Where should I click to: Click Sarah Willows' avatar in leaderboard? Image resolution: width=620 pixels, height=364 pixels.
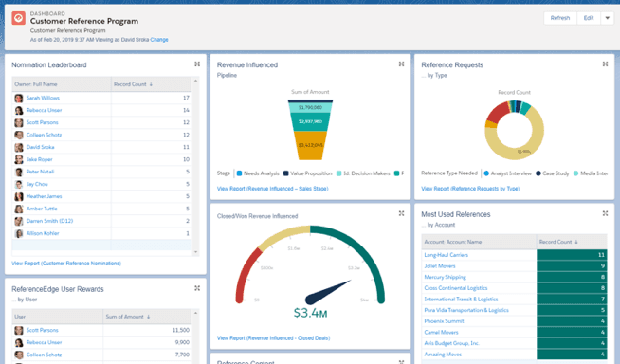point(19,98)
